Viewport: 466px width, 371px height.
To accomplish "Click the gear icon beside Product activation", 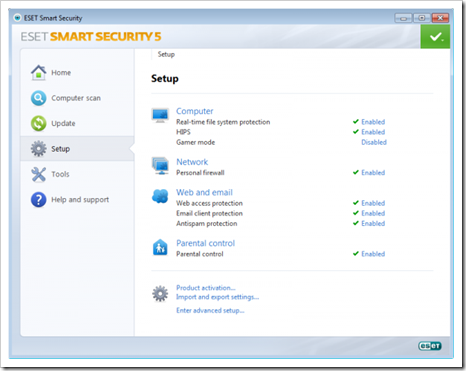I will point(160,294).
